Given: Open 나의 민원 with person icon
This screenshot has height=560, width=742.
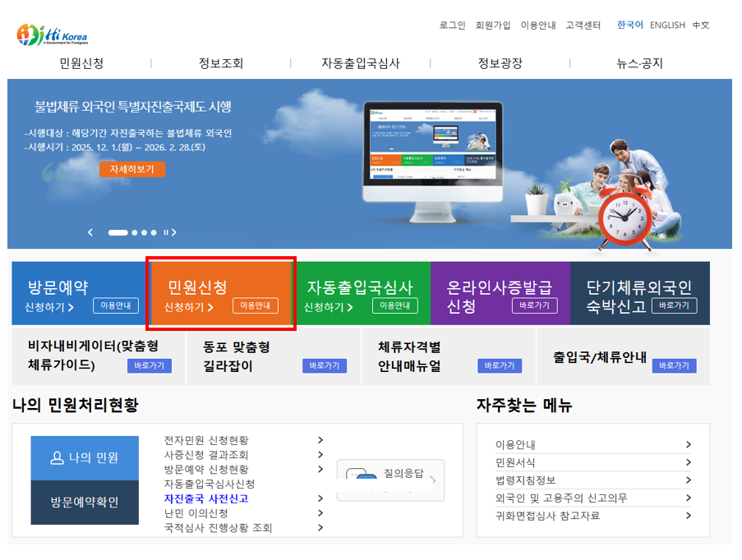Looking at the screenshot, I should 85,457.
